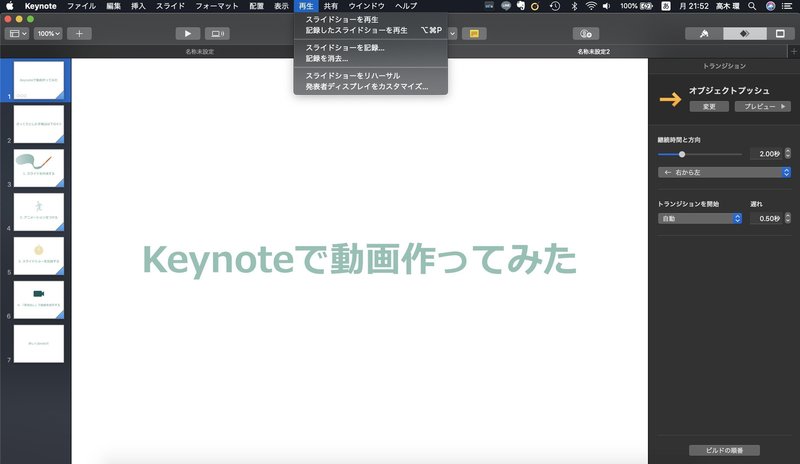Click the transition duration slider

(699, 154)
